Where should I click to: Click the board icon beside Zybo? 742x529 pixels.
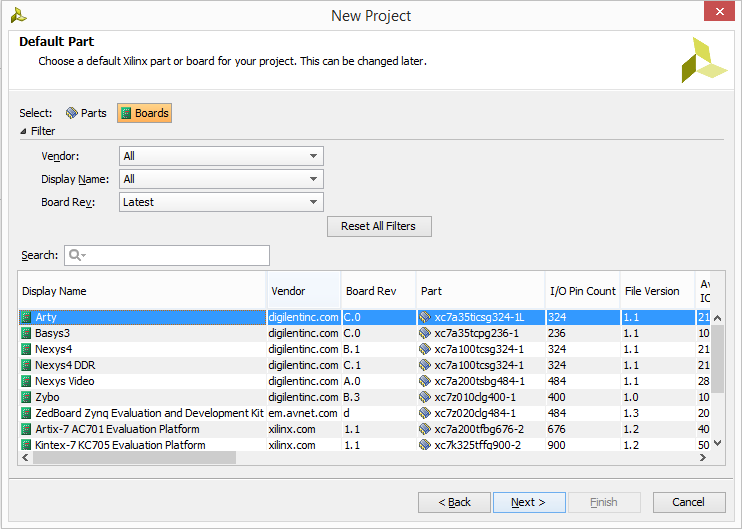(26, 397)
